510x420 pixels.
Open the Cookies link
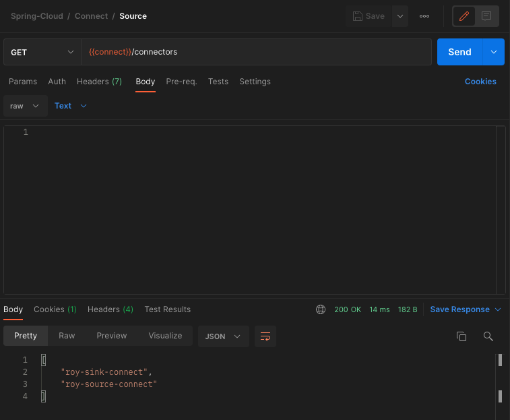pos(480,82)
